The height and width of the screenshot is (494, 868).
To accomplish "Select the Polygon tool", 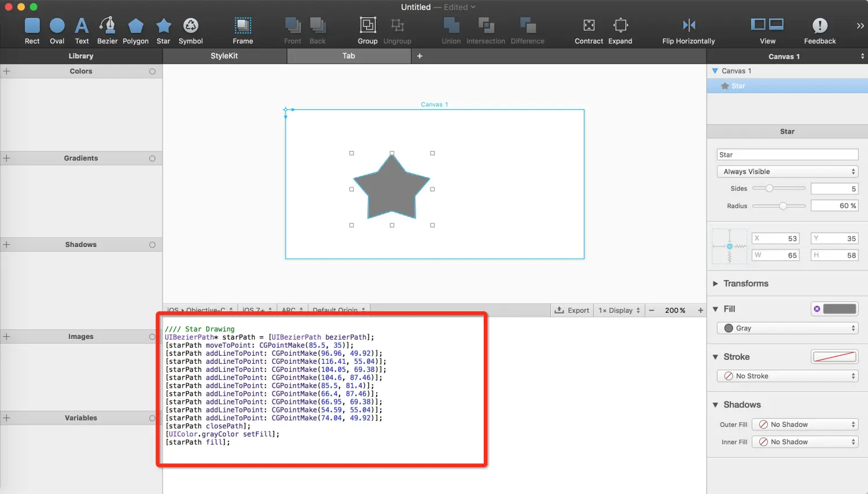I will [135, 31].
